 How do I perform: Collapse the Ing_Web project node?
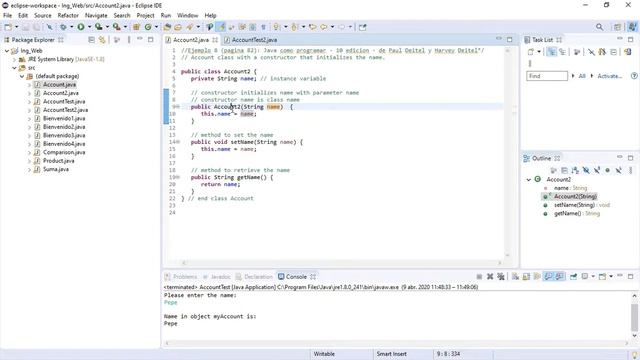7,51
